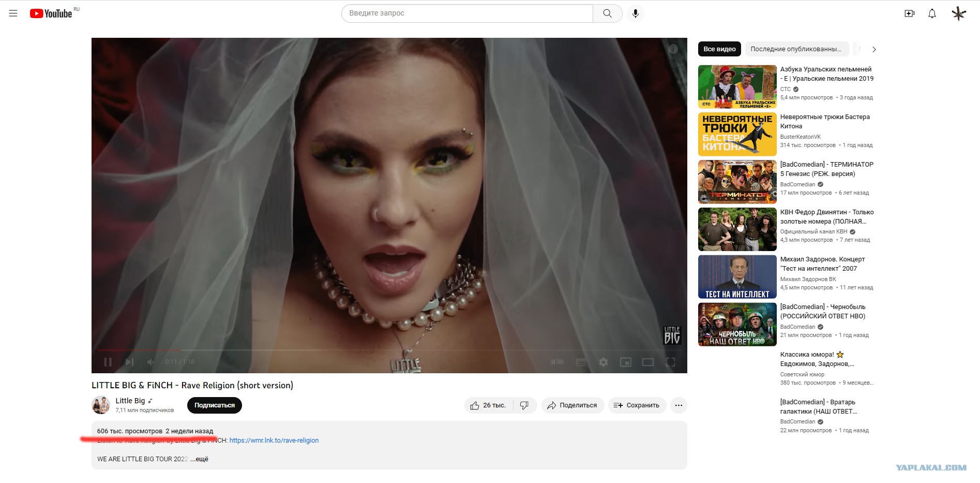Viewport: 980px width, 483px height.
Task: Select the Последние опубликованные chip
Action: [x=796, y=49]
